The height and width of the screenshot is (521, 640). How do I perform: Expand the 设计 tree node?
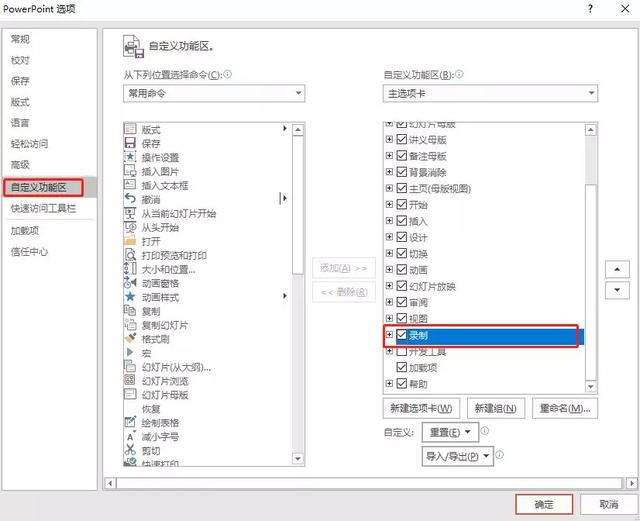pos(389,237)
